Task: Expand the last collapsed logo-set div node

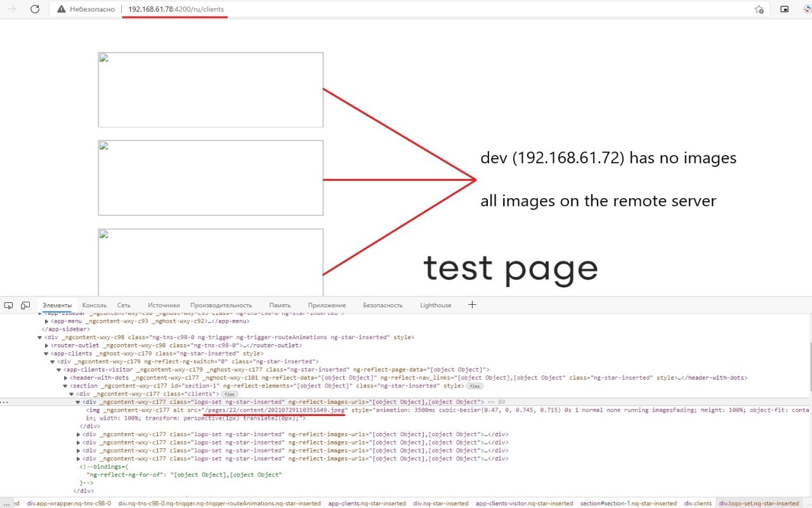Action: click(x=79, y=458)
